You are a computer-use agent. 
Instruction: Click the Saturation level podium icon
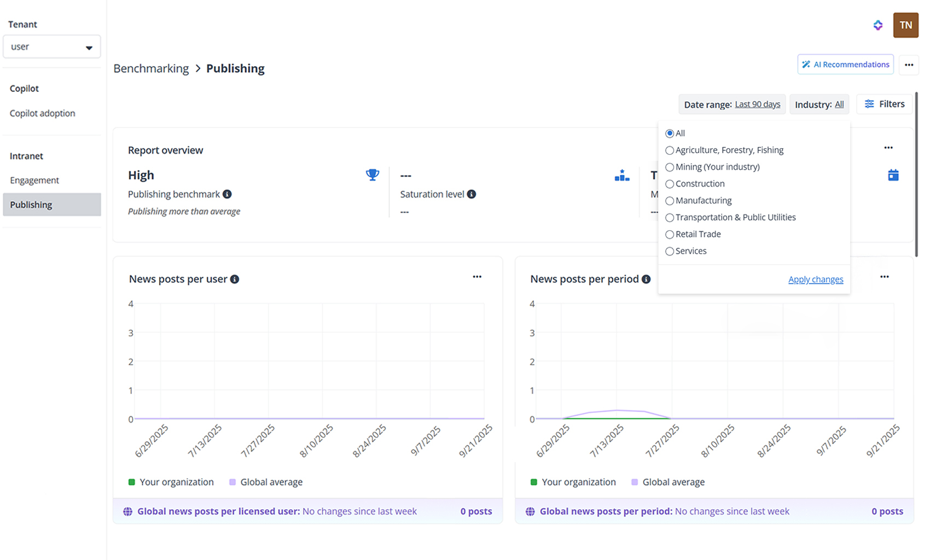pos(621,176)
